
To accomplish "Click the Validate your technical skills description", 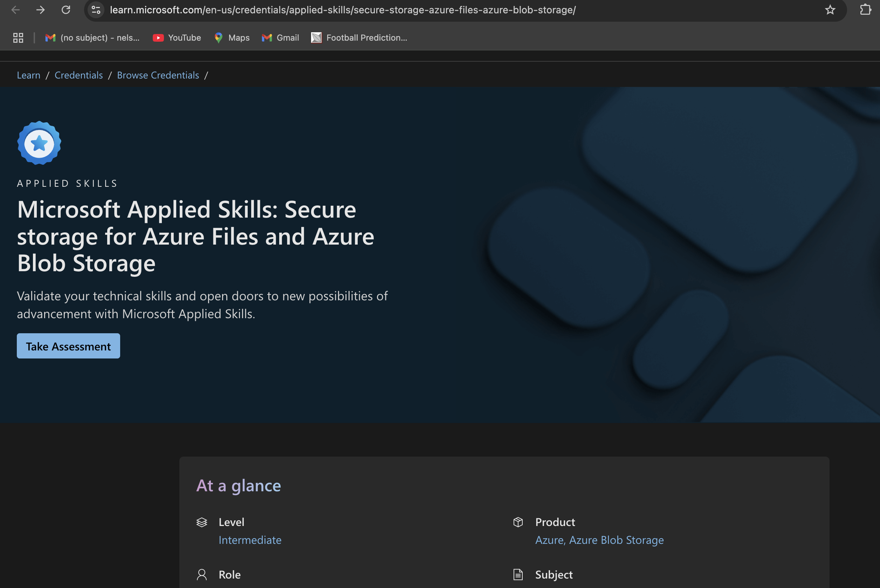I will [x=202, y=305].
